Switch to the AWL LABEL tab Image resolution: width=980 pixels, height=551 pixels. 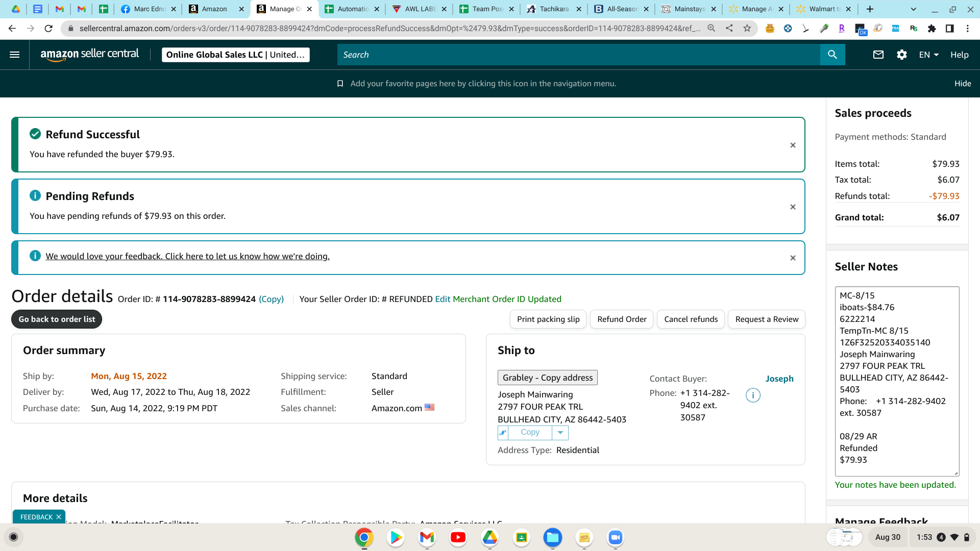point(419,9)
